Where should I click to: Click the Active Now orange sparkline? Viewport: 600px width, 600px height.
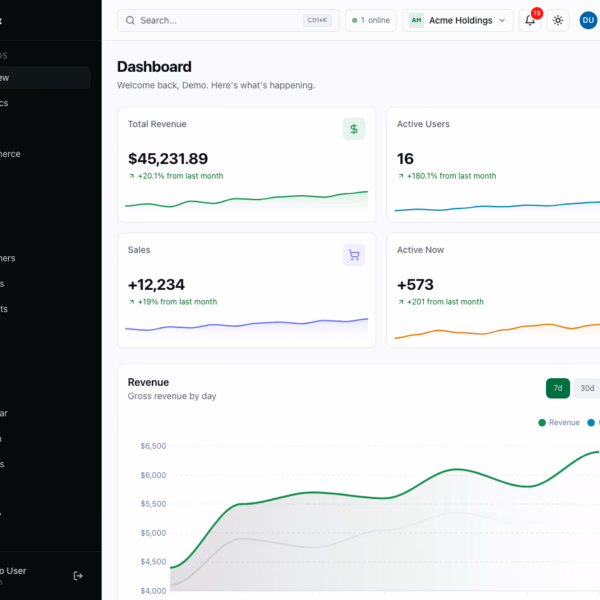(x=497, y=331)
